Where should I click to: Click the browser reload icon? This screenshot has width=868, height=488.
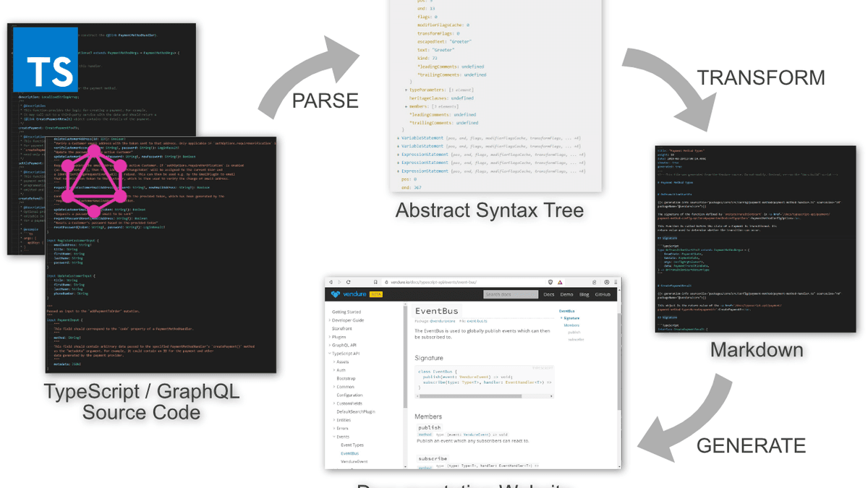pyautogui.click(x=349, y=282)
